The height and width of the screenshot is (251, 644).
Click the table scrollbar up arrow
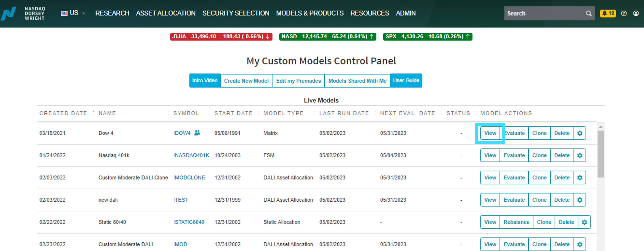[601, 127]
